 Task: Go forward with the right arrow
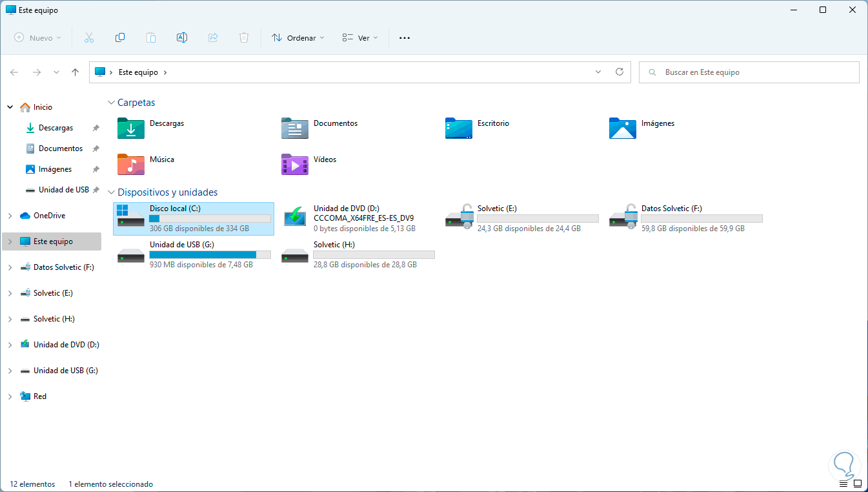37,72
